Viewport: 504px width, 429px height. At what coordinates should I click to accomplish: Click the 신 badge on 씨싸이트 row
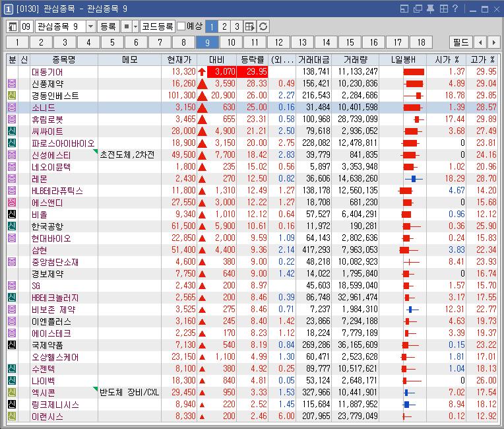point(12,131)
